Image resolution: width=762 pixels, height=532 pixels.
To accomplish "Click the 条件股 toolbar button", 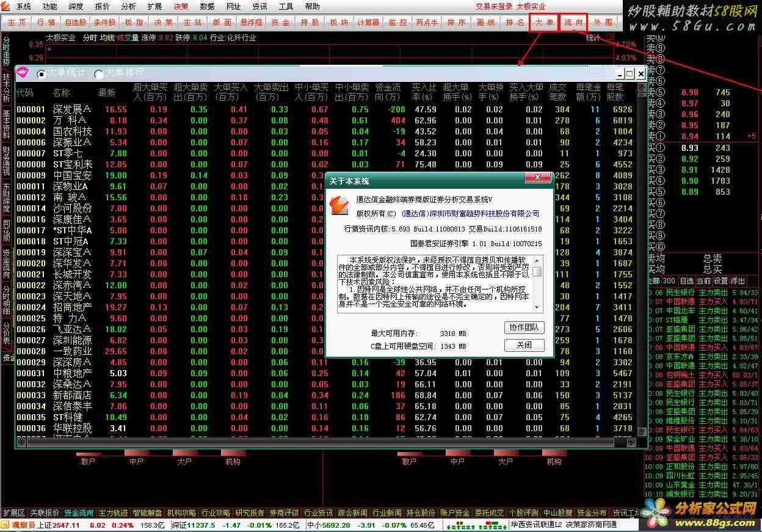I will click(x=105, y=22).
